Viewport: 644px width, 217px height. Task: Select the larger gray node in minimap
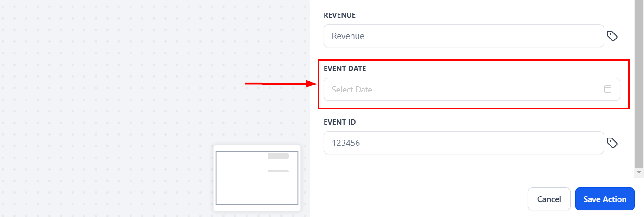tap(279, 157)
